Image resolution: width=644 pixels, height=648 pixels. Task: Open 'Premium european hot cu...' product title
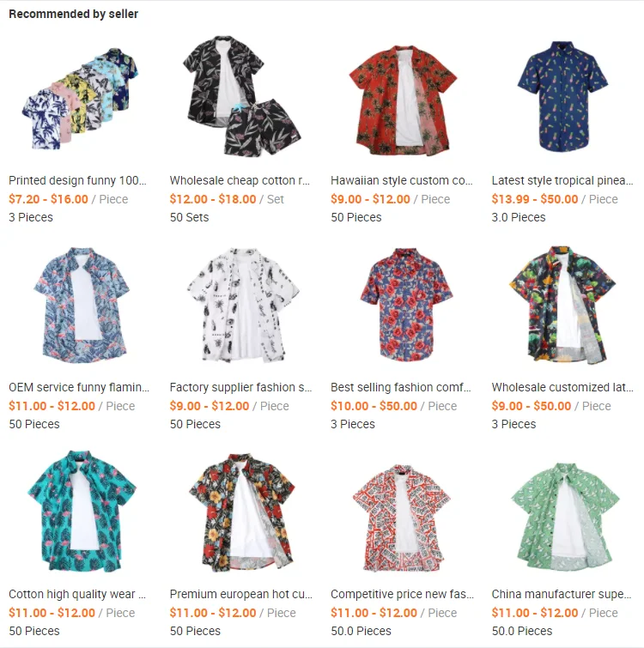coord(241,594)
